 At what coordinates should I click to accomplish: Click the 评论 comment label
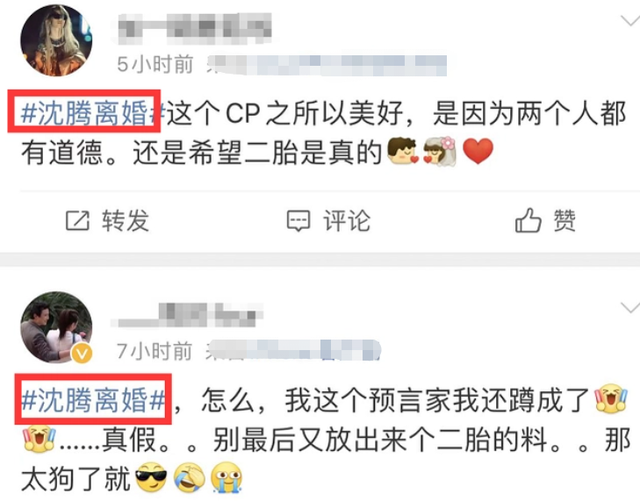[x=347, y=221]
